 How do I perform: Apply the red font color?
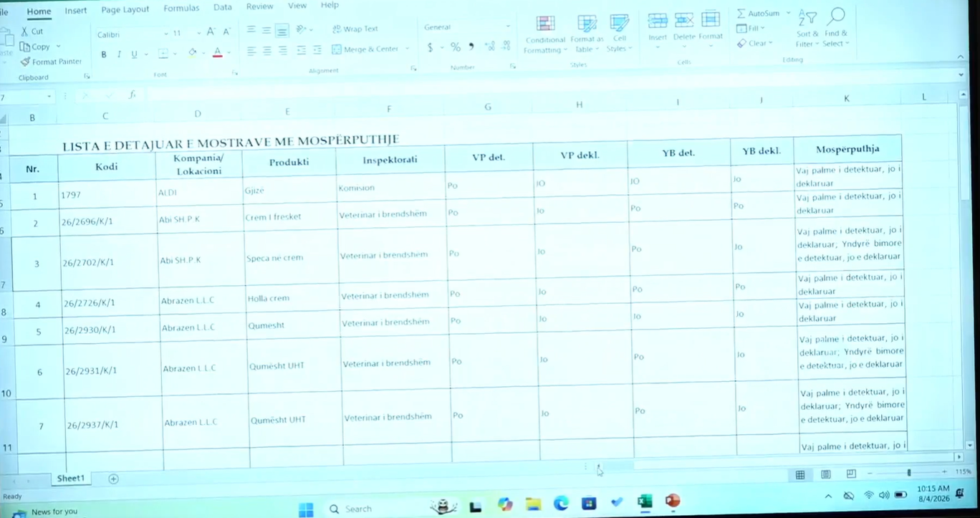coord(218,53)
